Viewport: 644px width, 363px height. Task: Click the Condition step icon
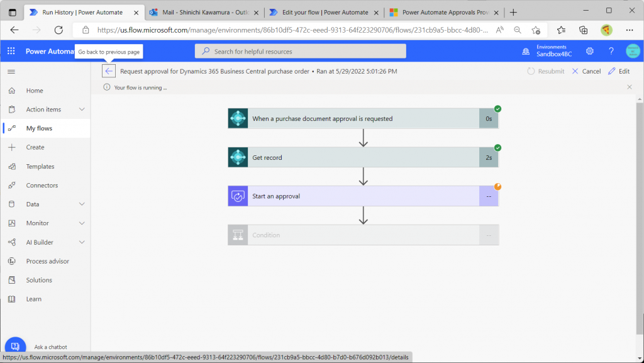click(238, 235)
